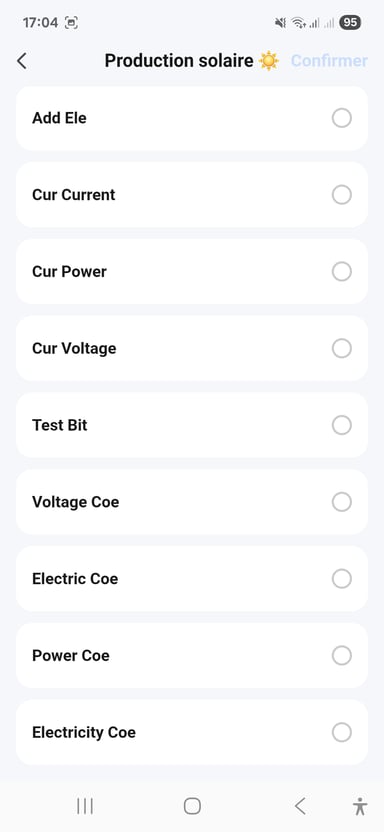Open the accessibility figure icon
Screen dimensions: 384x832
point(360,806)
